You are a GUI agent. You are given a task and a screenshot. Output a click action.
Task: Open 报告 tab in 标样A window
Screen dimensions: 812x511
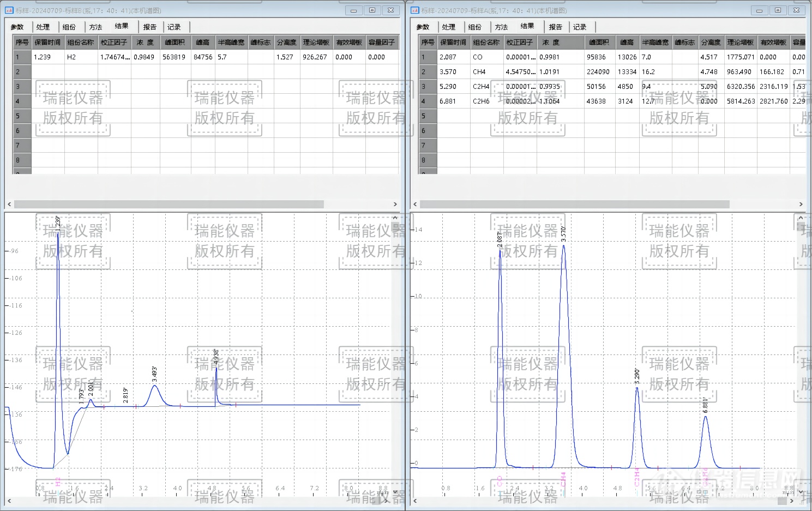pos(556,27)
